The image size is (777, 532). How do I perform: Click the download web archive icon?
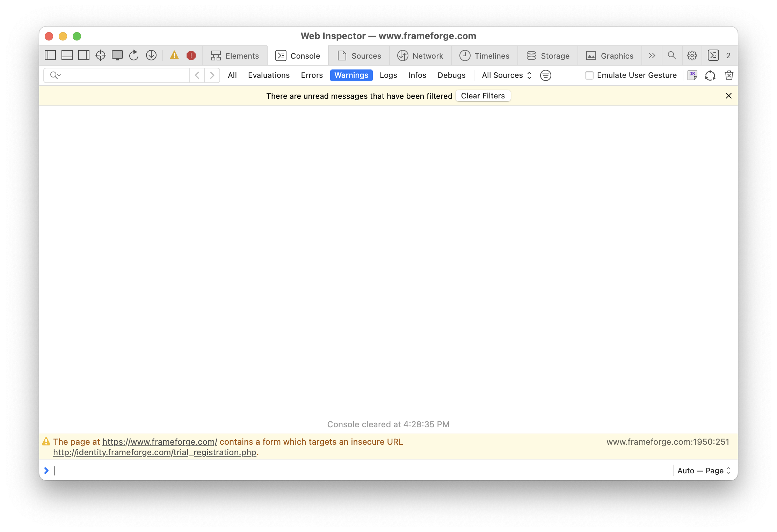[x=151, y=56]
